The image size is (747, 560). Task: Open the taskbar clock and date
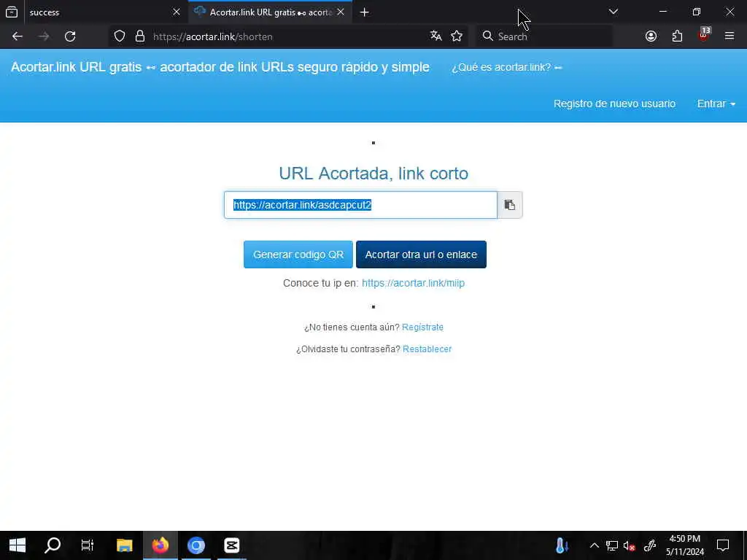coord(684,545)
